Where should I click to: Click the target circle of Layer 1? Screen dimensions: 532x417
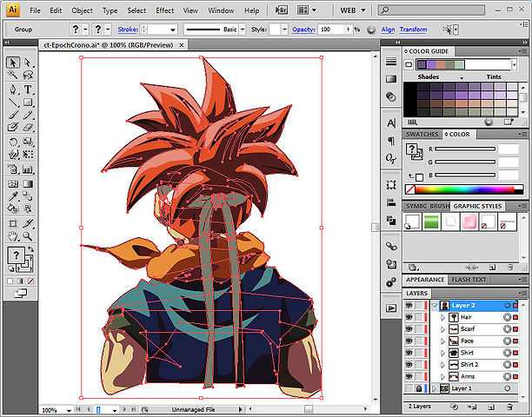point(508,388)
